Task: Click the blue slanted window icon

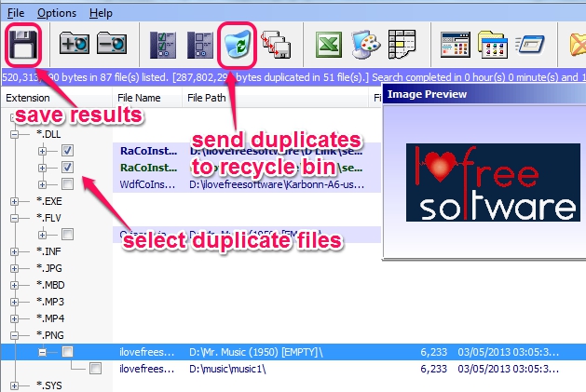Action: (530, 45)
